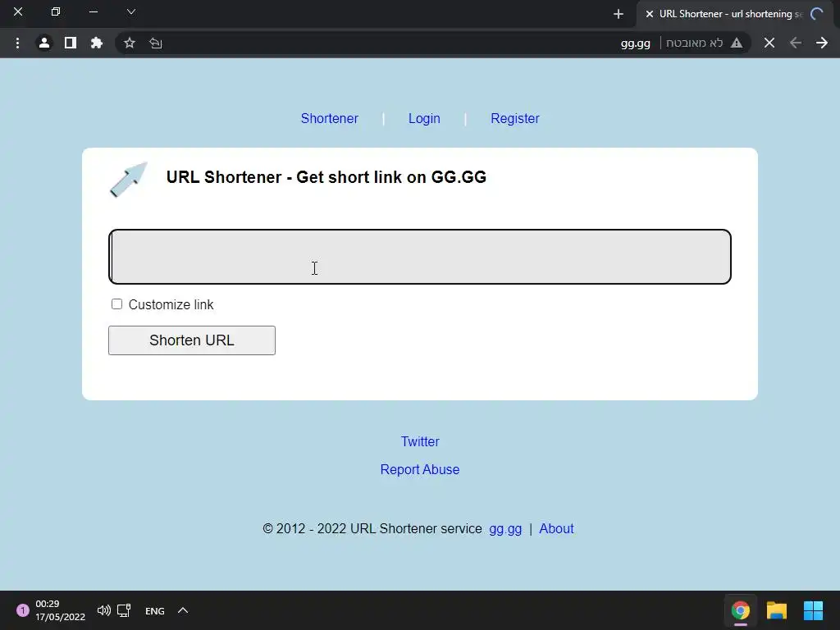Open the Extensions puzzle icon
This screenshot has width=840, height=630.
click(x=97, y=43)
